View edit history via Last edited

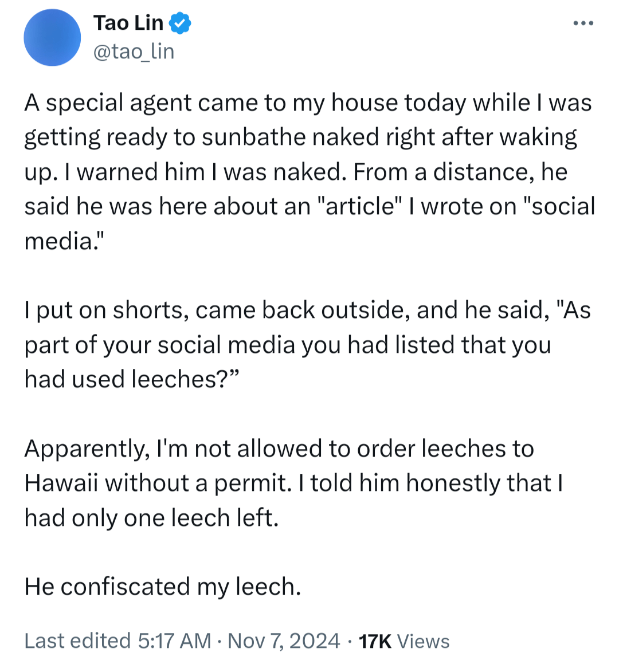77,640
